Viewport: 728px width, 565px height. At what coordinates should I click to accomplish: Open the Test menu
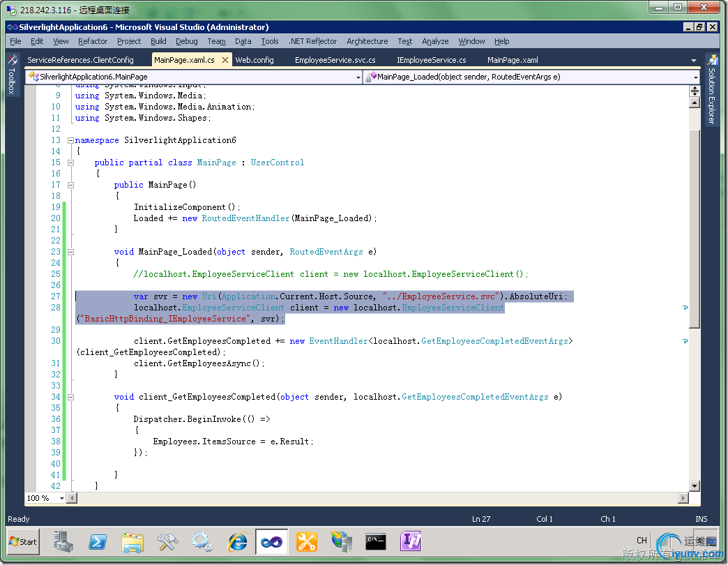[x=405, y=41]
